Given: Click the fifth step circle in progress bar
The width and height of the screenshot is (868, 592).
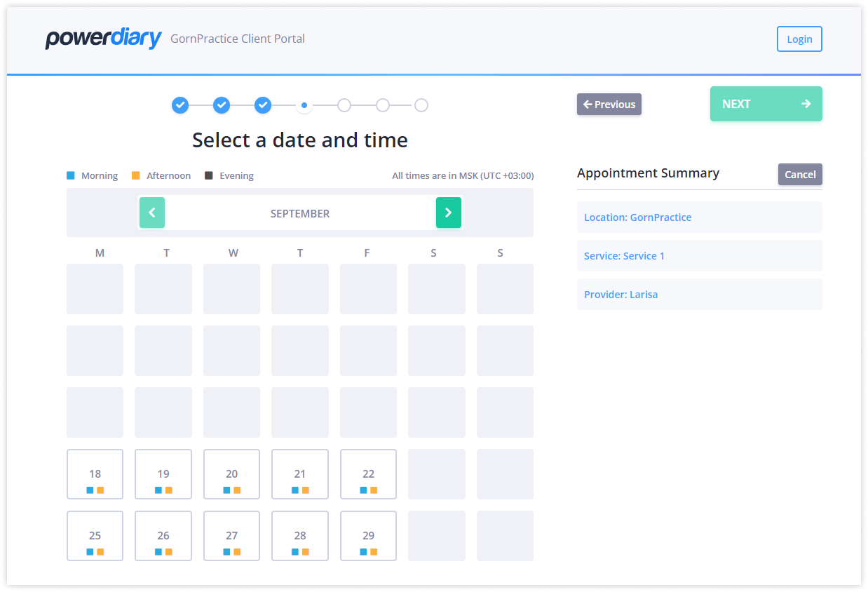Looking at the screenshot, I should click(344, 105).
